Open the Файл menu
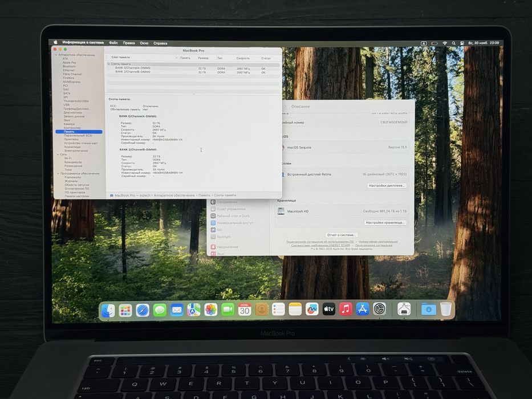The image size is (532, 399). 113,43
